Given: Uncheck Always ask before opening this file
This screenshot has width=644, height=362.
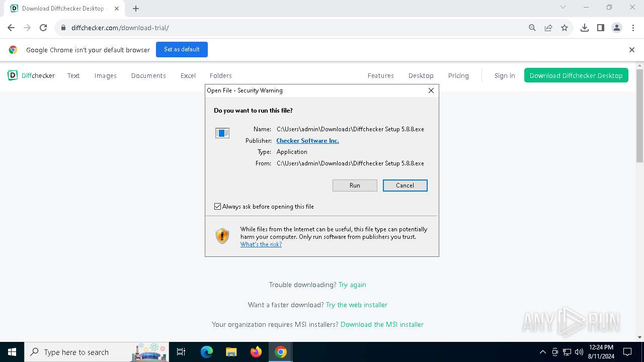Looking at the screenshot, I should coord(217,207).
